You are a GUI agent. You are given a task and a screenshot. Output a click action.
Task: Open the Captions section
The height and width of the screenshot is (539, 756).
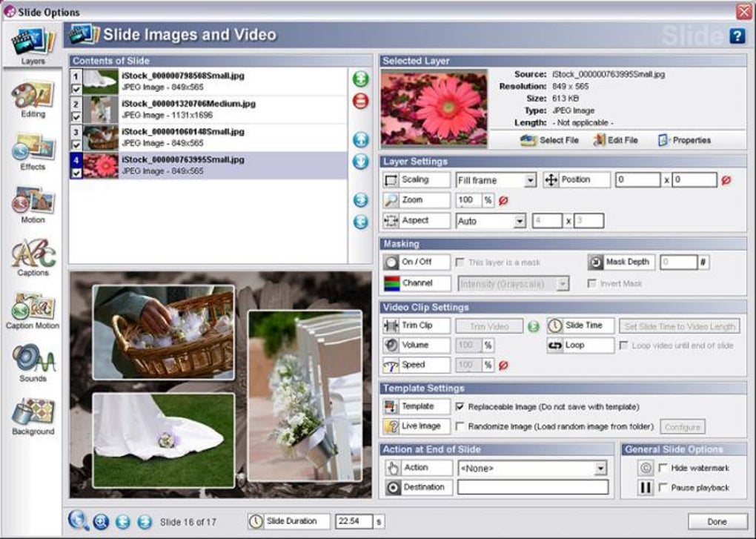[x=33, y=258]
